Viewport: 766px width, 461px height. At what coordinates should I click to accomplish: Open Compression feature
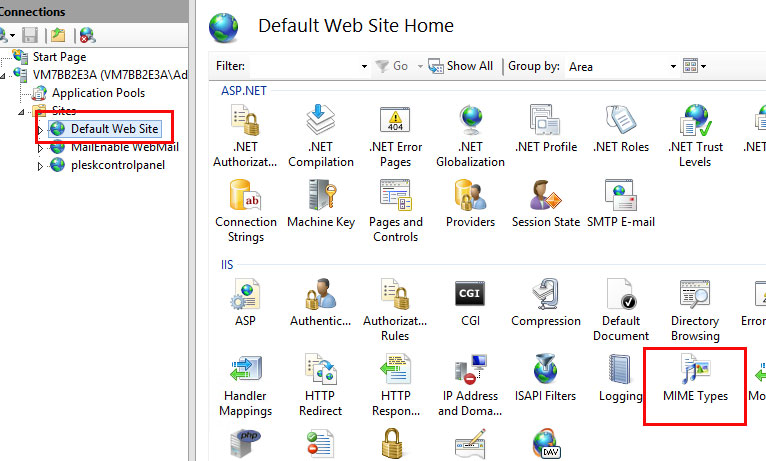tap(546, 303)
